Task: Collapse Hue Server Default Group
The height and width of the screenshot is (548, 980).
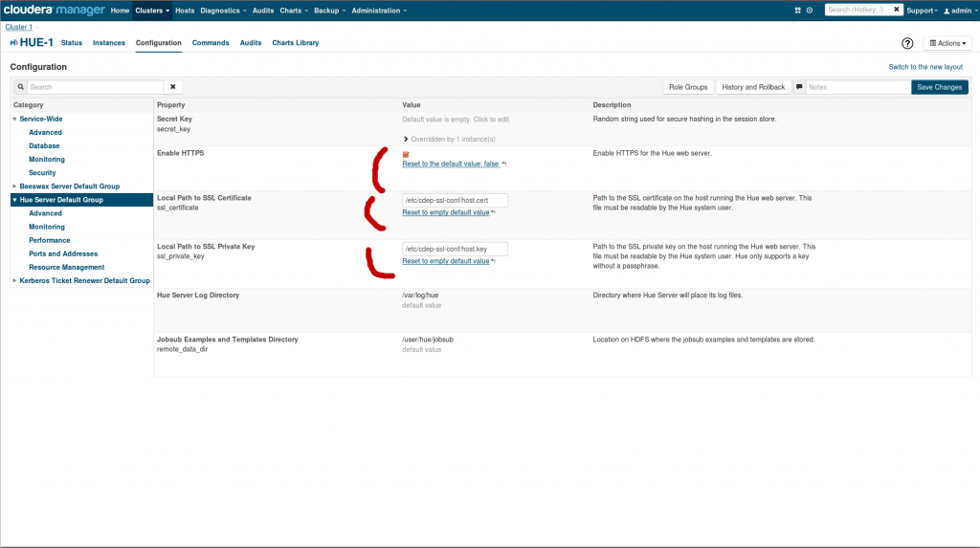Action: tap(14, 200)
